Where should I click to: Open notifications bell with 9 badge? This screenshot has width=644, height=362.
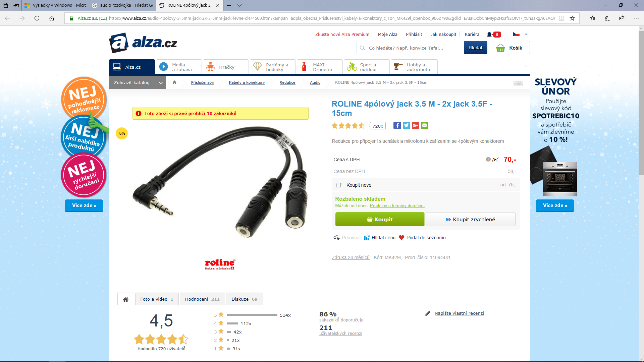tap(494, 34)
